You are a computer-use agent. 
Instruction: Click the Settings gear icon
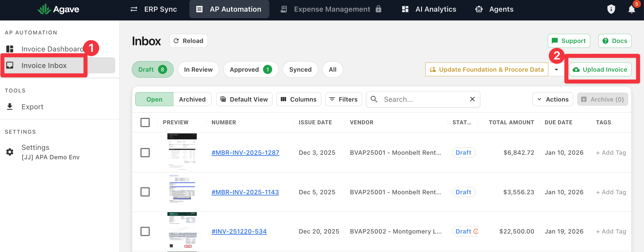pyautogui.click(x=10, y=152)
